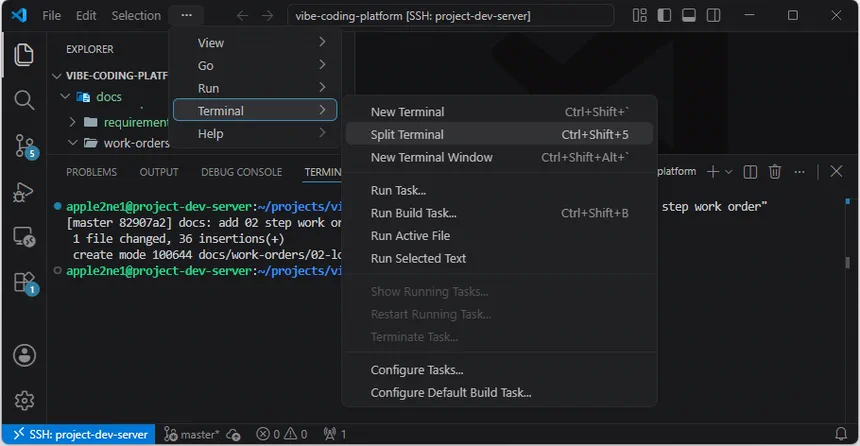Toggle Secondary Side Bar icon
Screen dimensions: 860x446
[x=714, y=15]
